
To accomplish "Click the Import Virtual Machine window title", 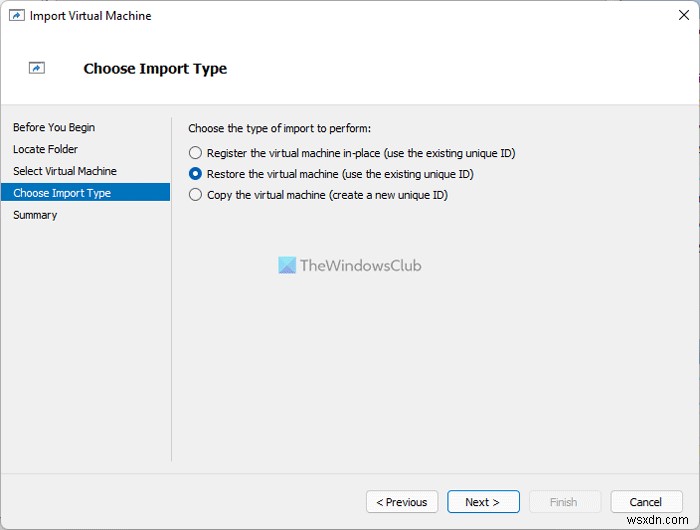I will click(91, 16).
